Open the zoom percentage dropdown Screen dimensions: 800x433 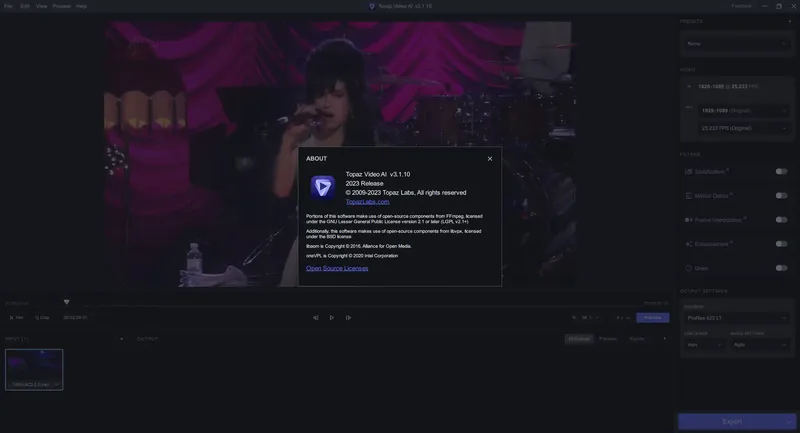(590, 318)
